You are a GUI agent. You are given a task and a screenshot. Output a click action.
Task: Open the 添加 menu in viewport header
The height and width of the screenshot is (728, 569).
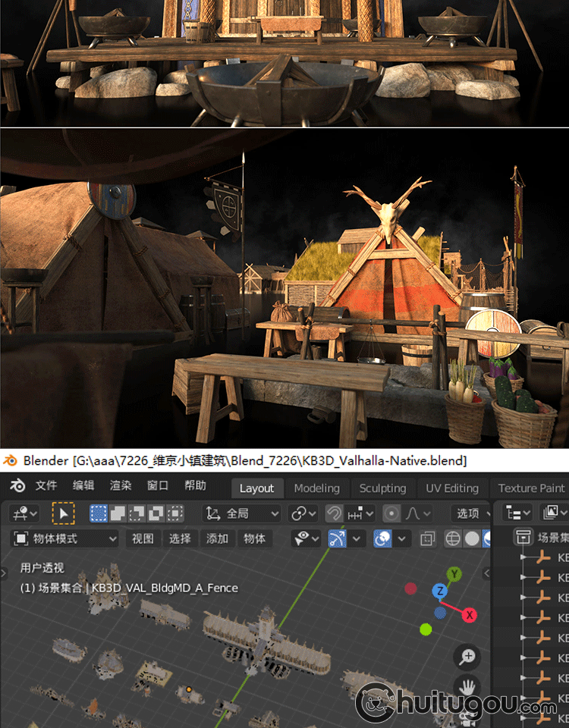[x=217, y=539]
